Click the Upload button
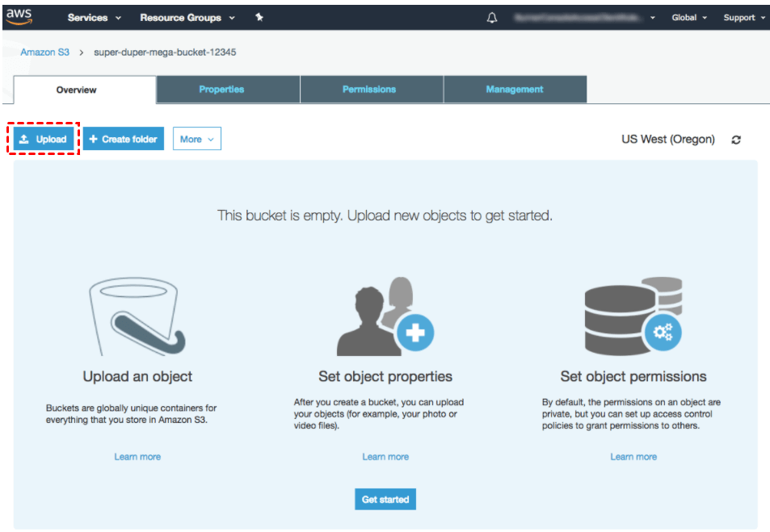This screenshot has height=532, width=770. point(44,139)
